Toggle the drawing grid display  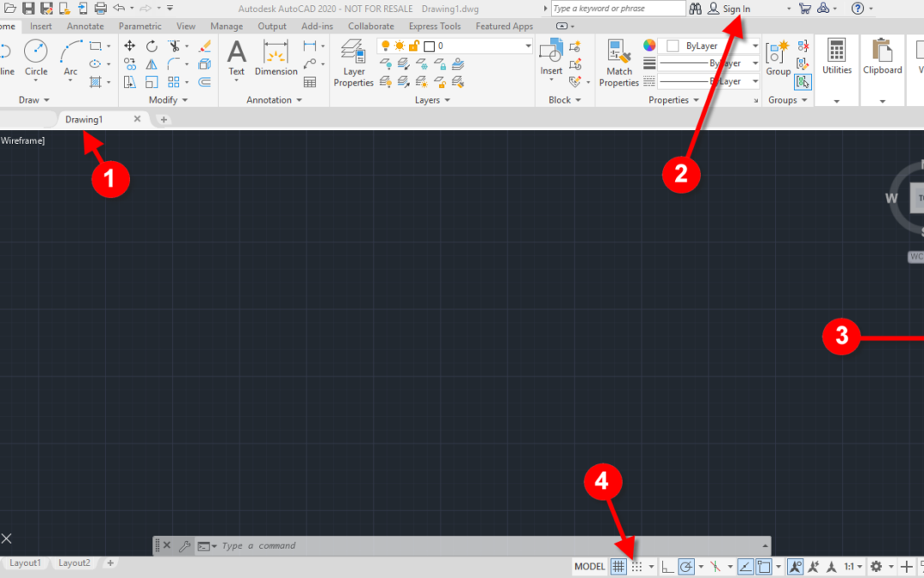tap(618, 567)
